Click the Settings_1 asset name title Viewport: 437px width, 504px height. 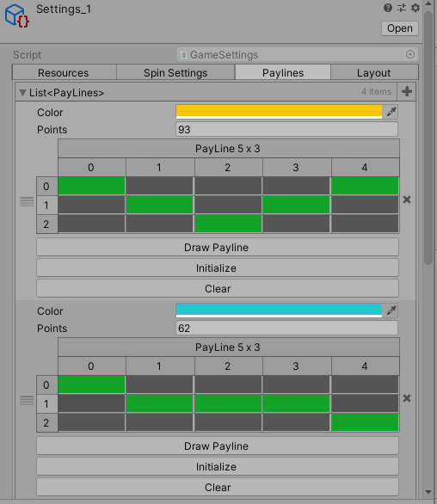click(64, 9)
